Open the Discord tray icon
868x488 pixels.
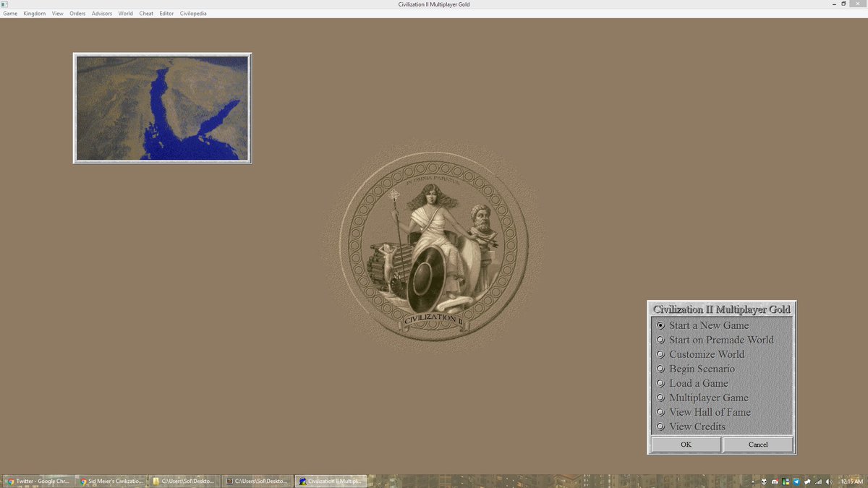[775, 481]
